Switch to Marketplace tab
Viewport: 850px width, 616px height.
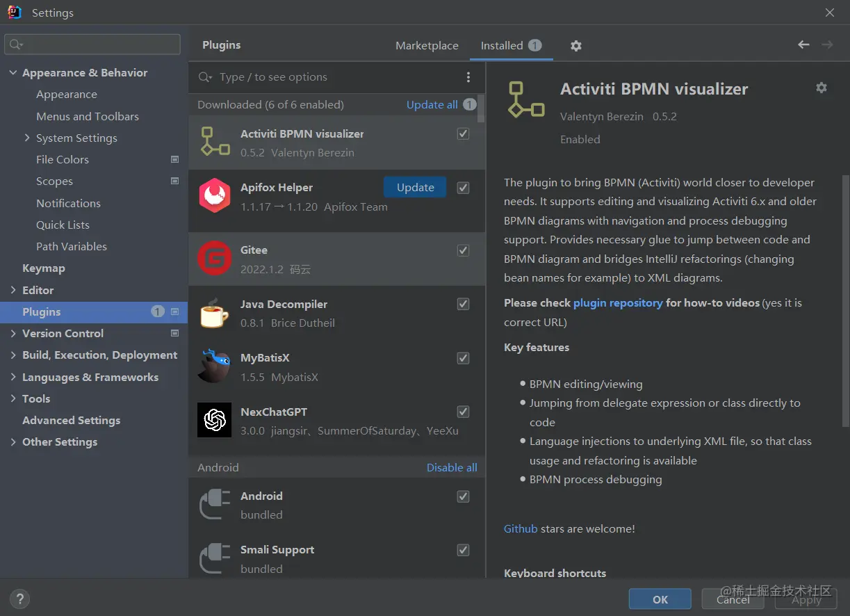pyautogui.click(x=427, y=45)
